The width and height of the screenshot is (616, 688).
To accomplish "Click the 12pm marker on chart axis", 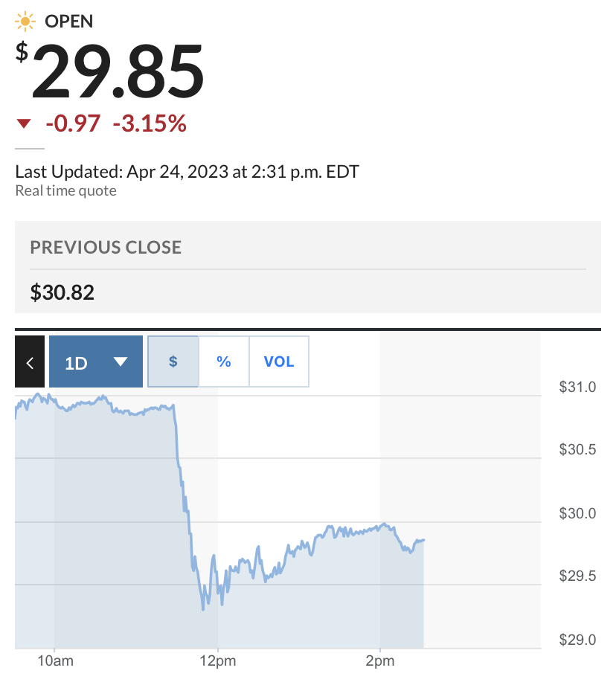I will click(x=218, y=660).
